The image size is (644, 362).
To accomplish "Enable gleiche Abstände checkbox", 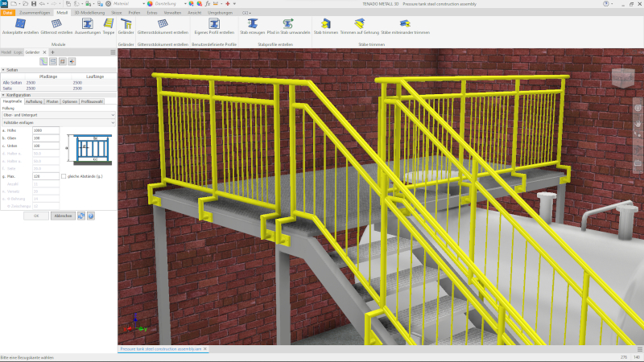I will pyautogui.click(x=64, y=176).
